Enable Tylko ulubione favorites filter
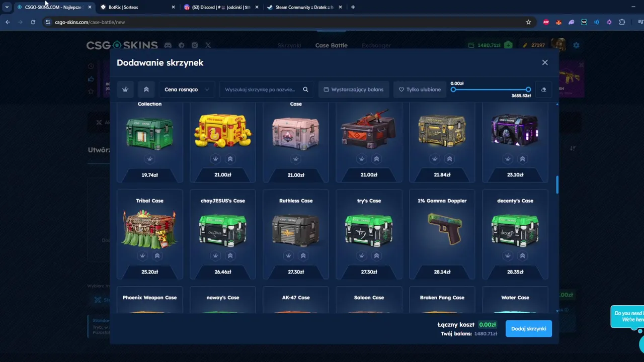644x362 pixels. coord(420,89)
